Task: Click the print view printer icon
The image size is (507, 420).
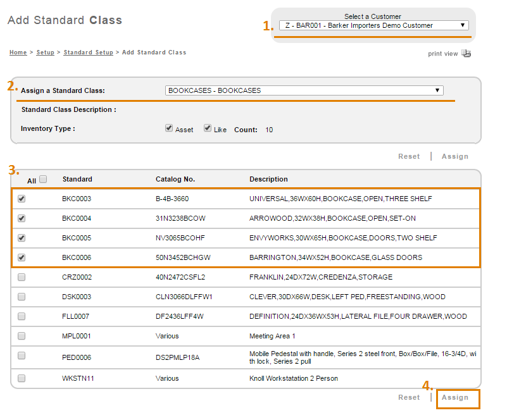Action: [x=466, y=54]
